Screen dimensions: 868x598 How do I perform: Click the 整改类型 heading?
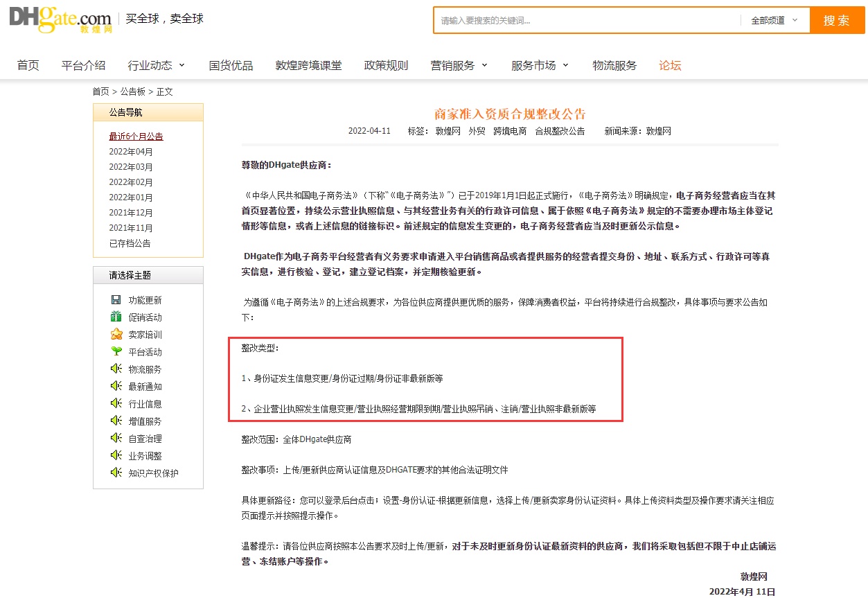click(x=260, y=348)
